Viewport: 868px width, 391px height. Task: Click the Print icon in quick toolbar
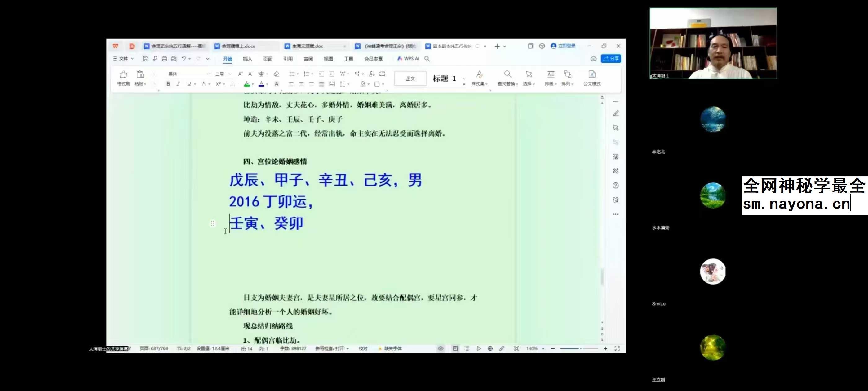point(164,59)
